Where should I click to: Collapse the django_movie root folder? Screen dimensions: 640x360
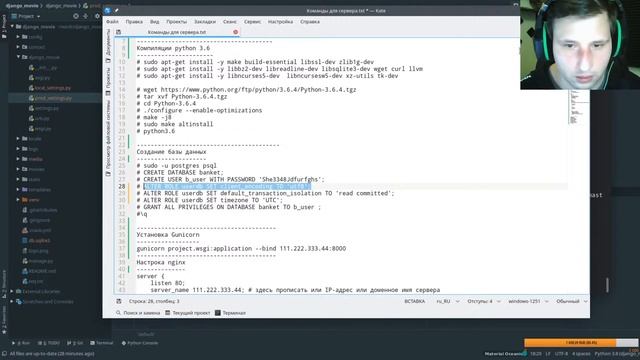click(12, 27)
